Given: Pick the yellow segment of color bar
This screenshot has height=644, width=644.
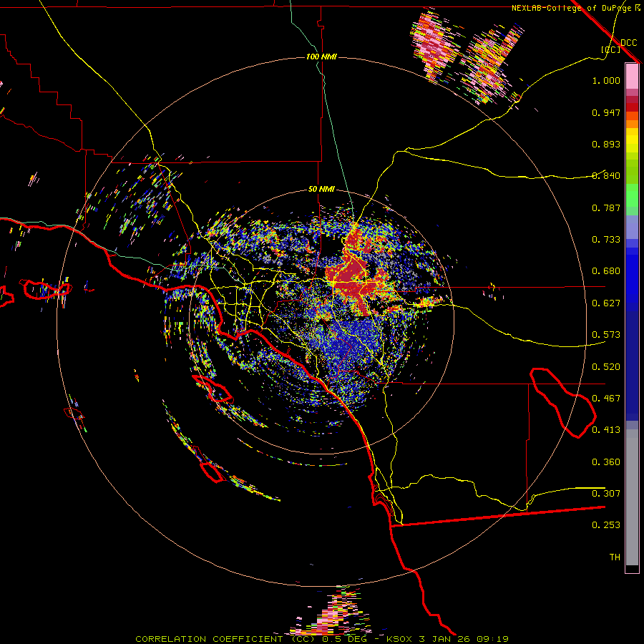Looking at the screenshot, I should [632, 140].
